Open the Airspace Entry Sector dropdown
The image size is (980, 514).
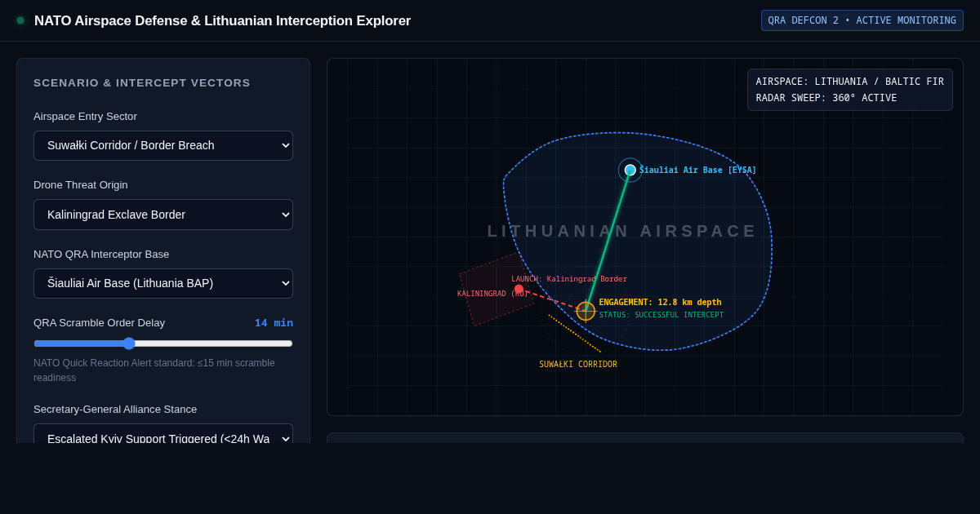[163, 145]
